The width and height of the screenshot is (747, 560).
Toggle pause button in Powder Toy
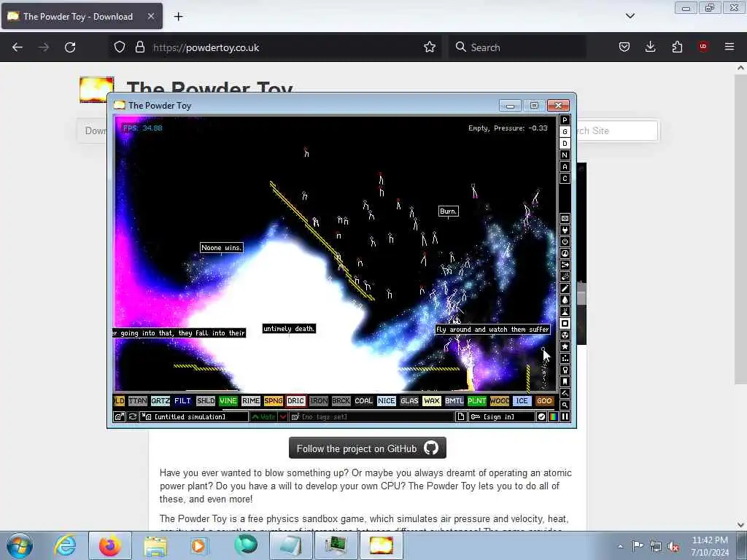coord(565,416)
